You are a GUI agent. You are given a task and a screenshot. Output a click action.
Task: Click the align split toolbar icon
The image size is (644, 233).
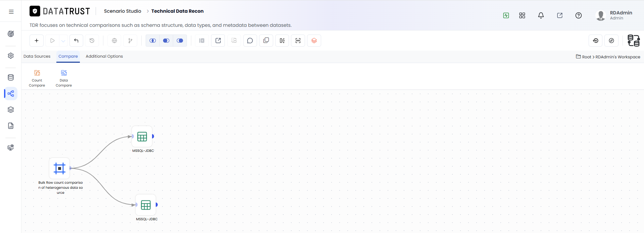click(282, 41)
